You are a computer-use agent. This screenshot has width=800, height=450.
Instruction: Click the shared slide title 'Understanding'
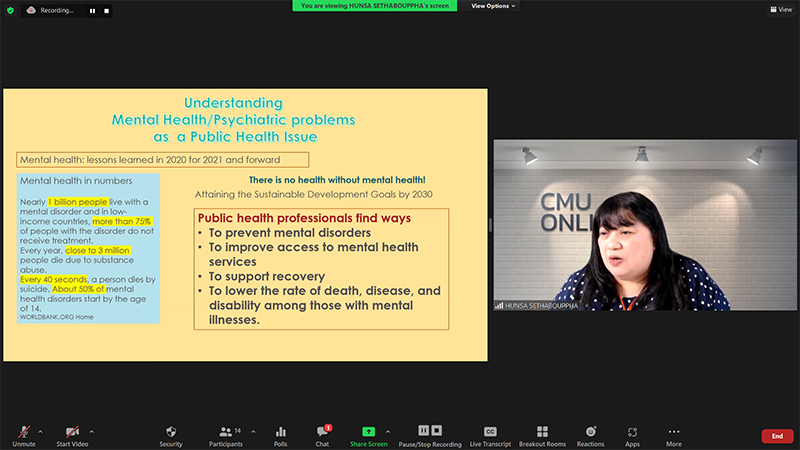(233, 103)
